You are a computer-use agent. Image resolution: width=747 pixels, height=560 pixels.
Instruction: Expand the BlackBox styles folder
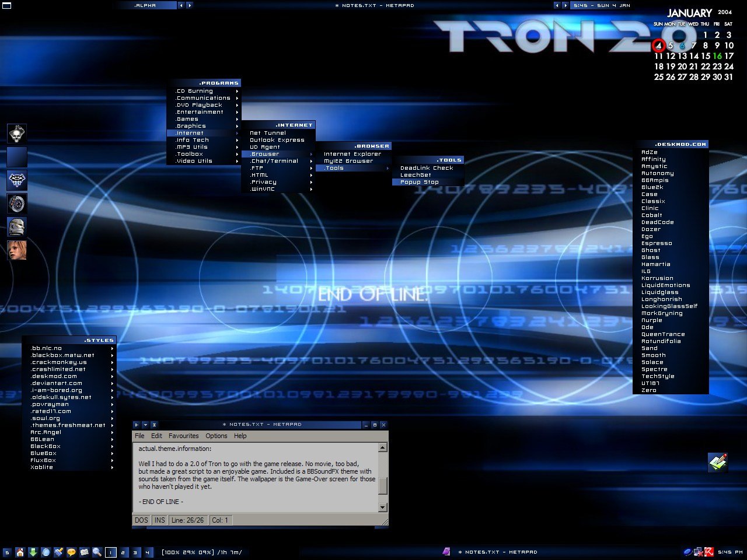69,446
